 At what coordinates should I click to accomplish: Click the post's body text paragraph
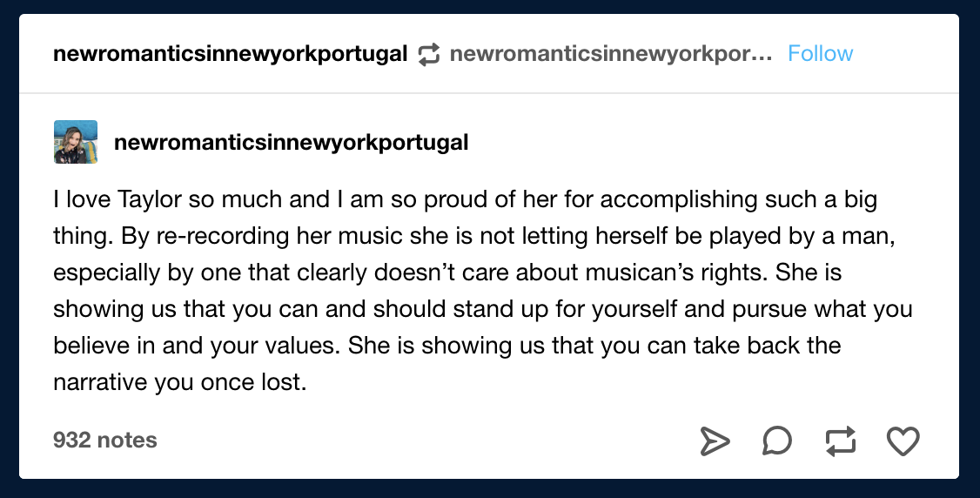[482, 291]
